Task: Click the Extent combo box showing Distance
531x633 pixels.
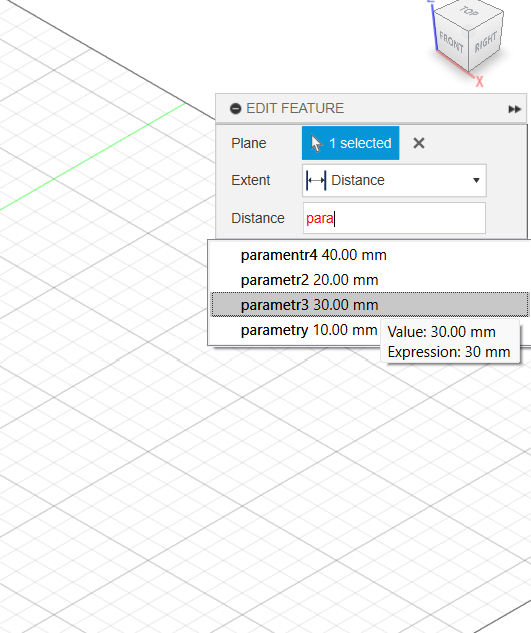Action: tap(394, 180)
